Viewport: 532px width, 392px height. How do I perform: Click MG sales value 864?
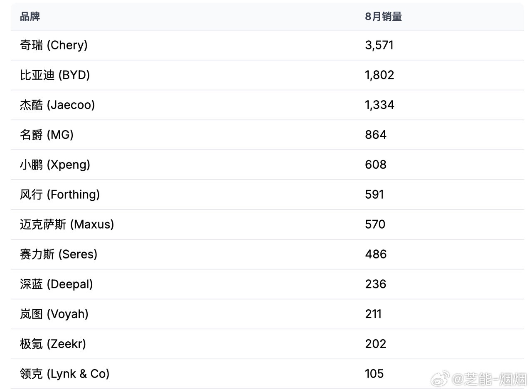coord(376,135)
